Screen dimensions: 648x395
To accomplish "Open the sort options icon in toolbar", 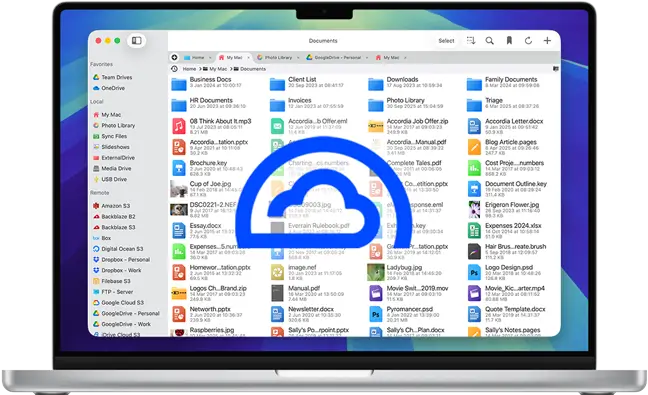I will pos(471,40).
